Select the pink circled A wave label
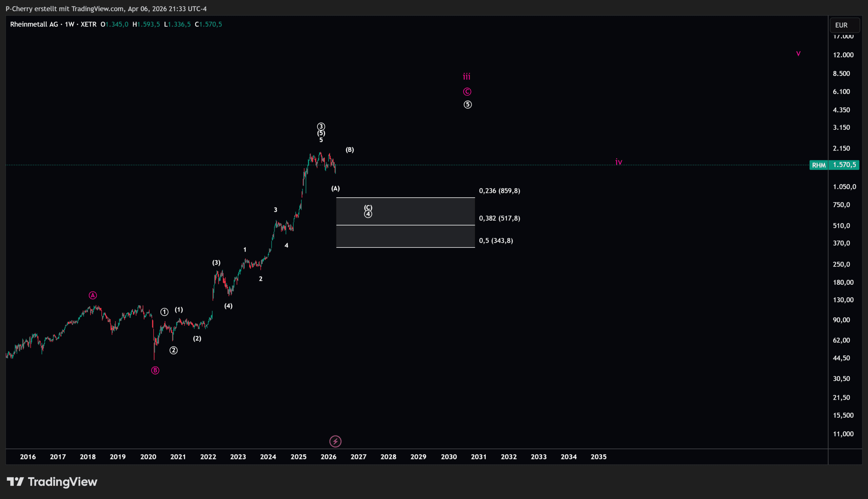Image resolution: width=868 pixels, height=499 pixels. tap(93, 295)
